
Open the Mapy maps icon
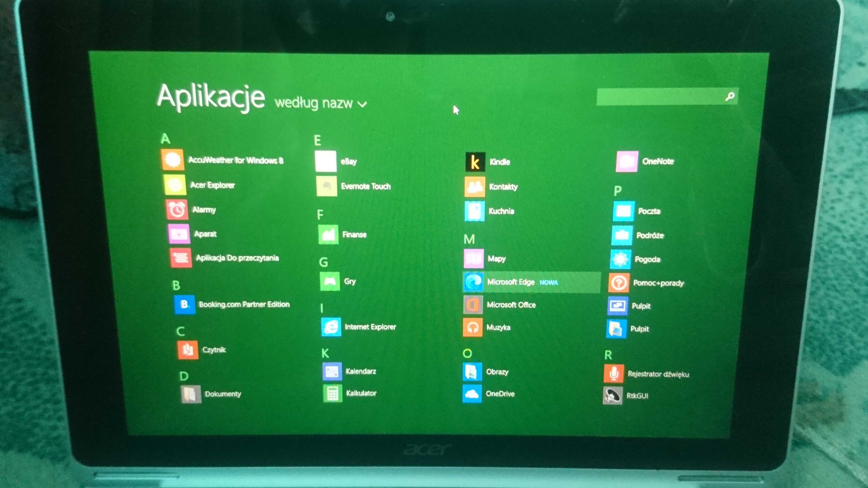click(x=474, y=259)
